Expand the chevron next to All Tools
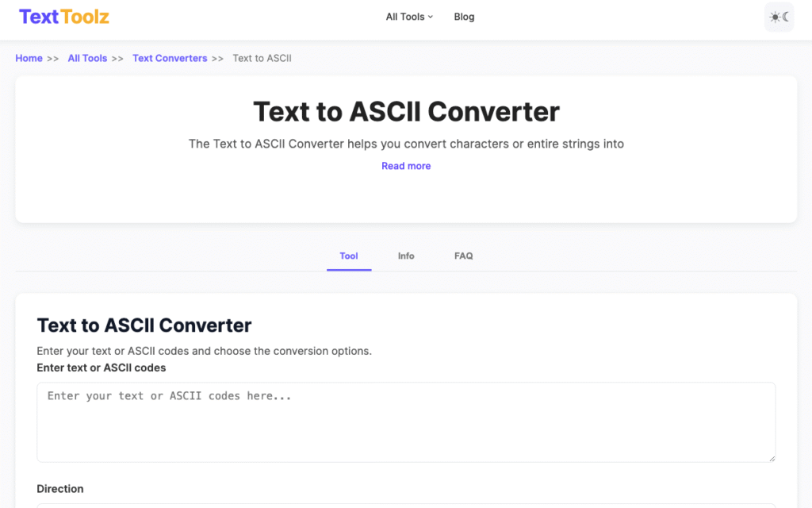The width and height of the screenshot is (812, 508). [x=430, y=17]
